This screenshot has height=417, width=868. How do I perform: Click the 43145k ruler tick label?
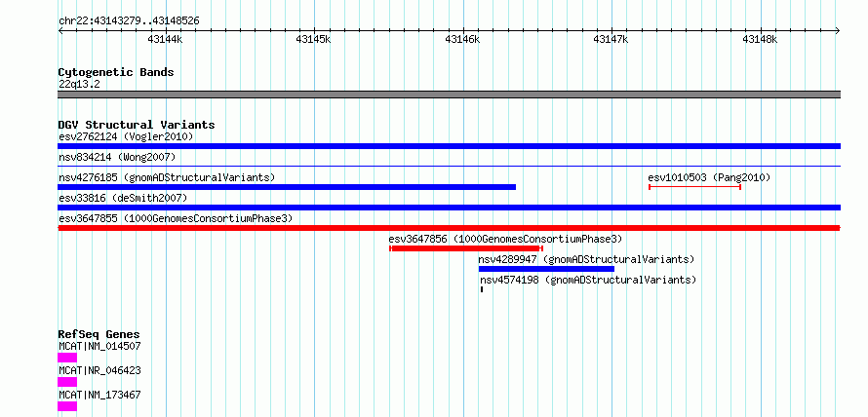313,39
